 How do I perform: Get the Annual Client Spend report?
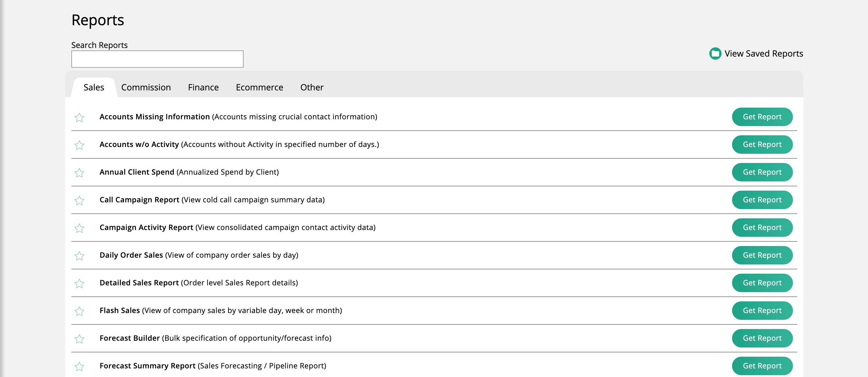pyautogui.click(x=762, y=172)
